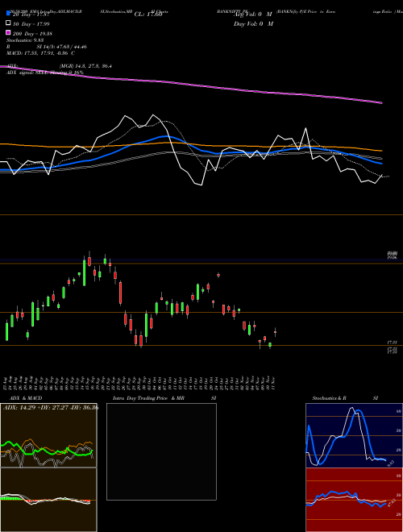
Task: Click the last candlestick on the right
Action: point(275,332)
